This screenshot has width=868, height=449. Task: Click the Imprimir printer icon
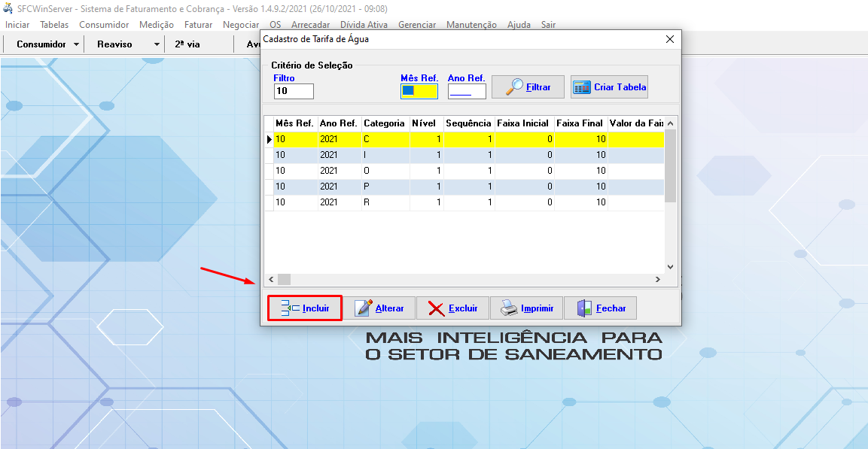tap(509, 308)
